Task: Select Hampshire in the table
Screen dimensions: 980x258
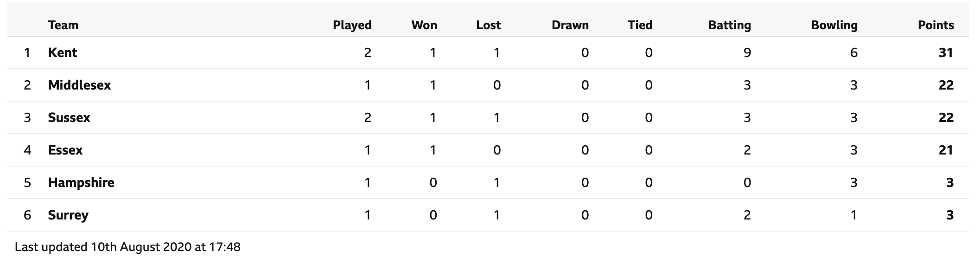Action: coord(81,182)
